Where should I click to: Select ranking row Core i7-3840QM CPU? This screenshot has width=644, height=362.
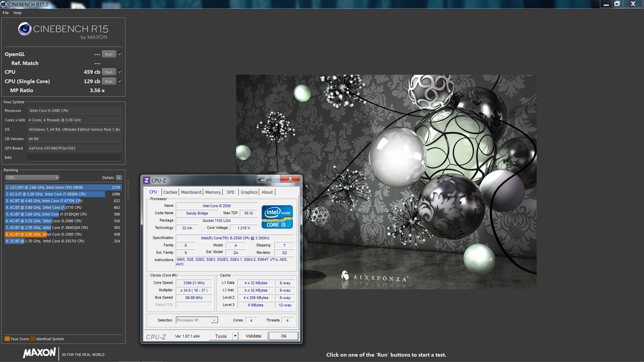click(63, 228)
